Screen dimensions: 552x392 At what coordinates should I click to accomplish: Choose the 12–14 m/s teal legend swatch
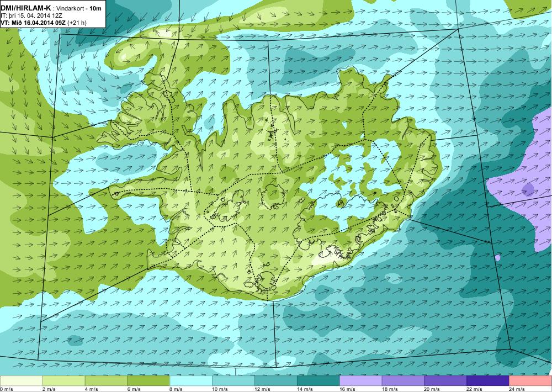[x=276, y=381]
